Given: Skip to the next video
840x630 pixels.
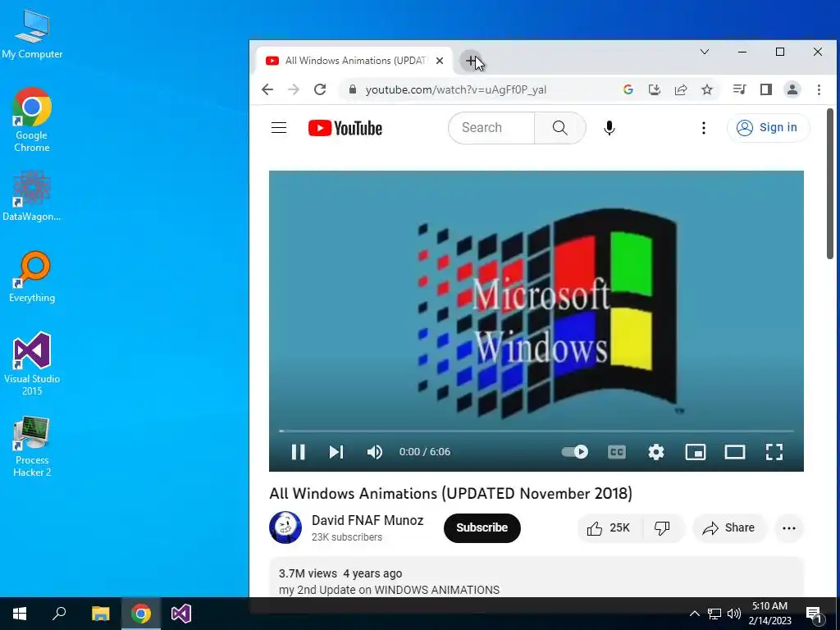Looking at the screenshot, I should pyautogui.click(x=336, y=452).
